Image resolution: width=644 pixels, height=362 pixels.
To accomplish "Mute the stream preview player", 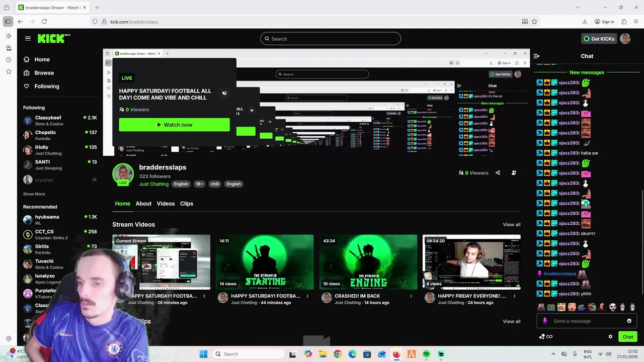I will [x=224, y=93].
